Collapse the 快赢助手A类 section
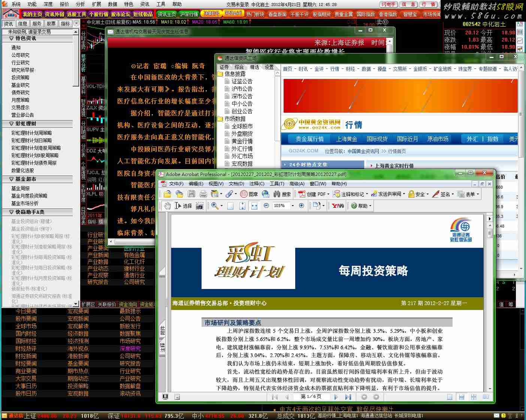 [x=11, y=212]
